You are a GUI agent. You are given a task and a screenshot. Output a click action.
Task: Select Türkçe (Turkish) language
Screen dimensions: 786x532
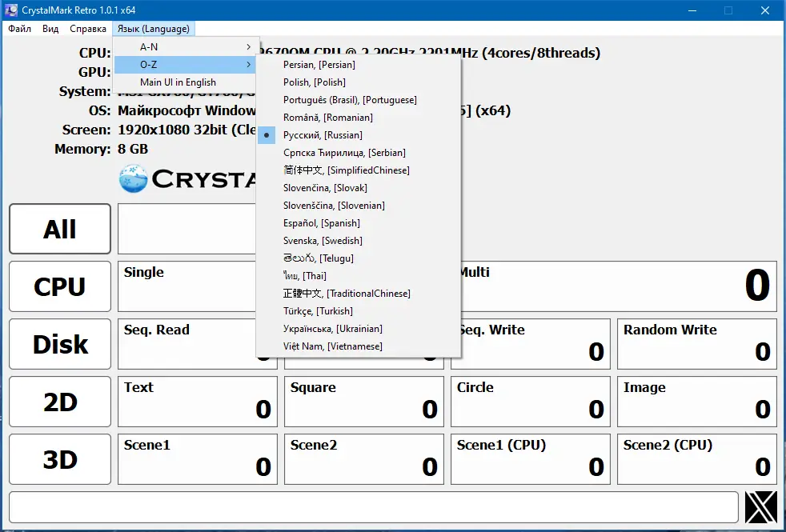(359, 311)
